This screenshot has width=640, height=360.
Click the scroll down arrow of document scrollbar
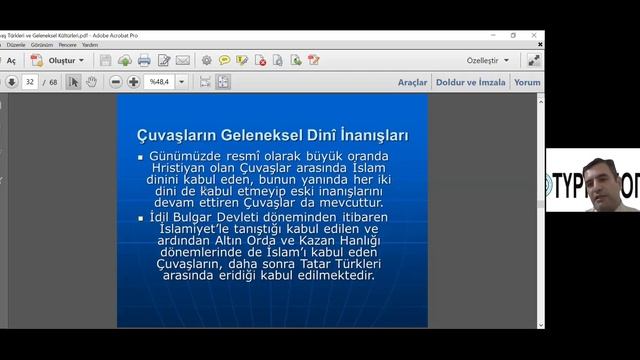pyautogui.click(x=541, y=325)
